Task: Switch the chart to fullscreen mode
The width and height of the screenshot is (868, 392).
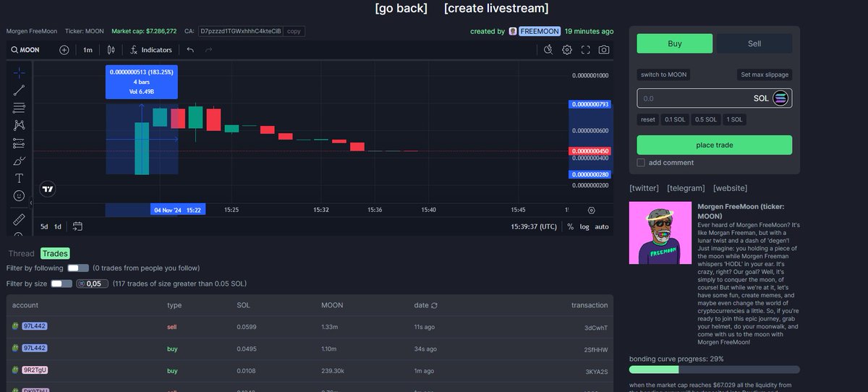Action: coord(585,50)
